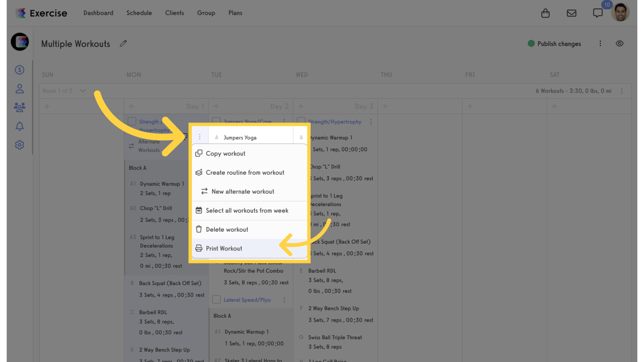Screen dimensions: 644x362
Task: Choose Delete workout from the menu
Action: click(x=249, y=230)
